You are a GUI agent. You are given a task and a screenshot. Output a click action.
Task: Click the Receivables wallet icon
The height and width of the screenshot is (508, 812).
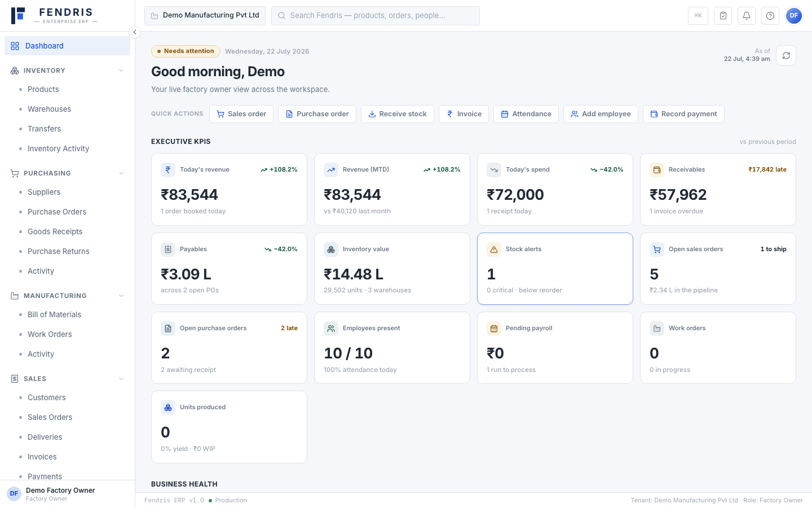tap(657, 169)
